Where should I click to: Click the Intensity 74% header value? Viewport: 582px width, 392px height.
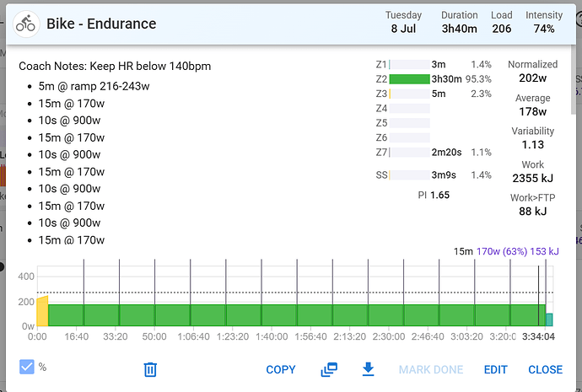pos(544,29)
